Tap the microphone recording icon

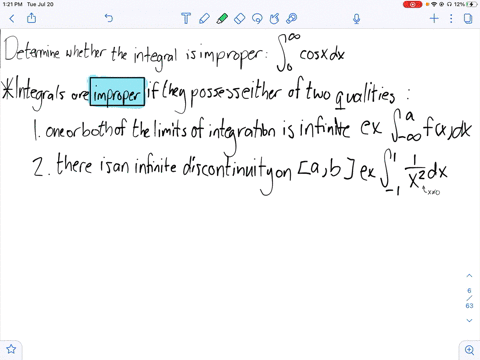pyautogui.click(x=356, y=19)
